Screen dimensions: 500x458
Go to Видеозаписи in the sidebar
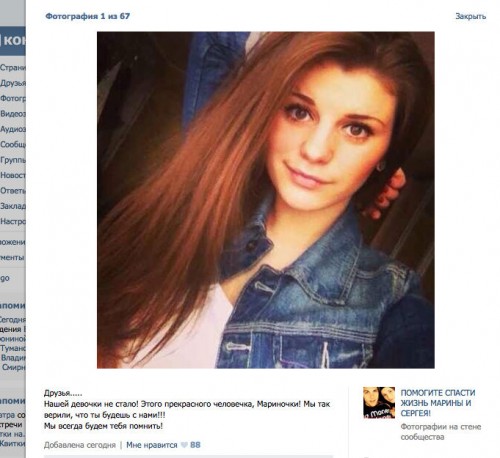[13, 114]
